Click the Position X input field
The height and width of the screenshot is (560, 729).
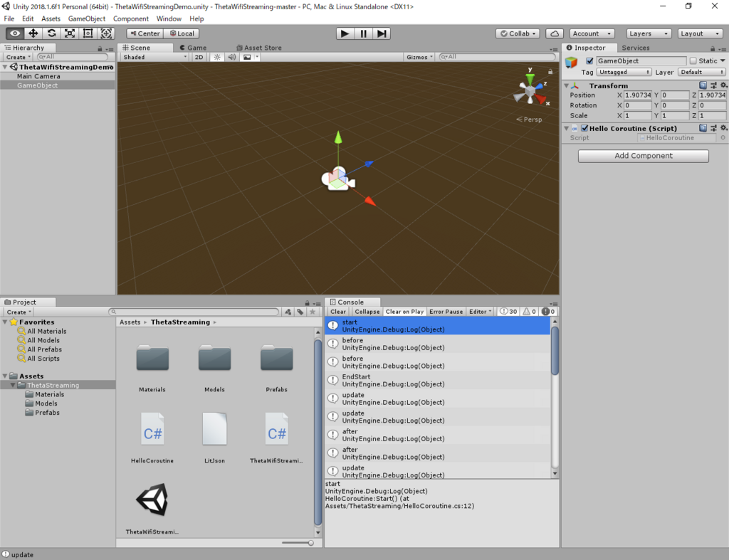pyautogui.click(x=637, y=95)
